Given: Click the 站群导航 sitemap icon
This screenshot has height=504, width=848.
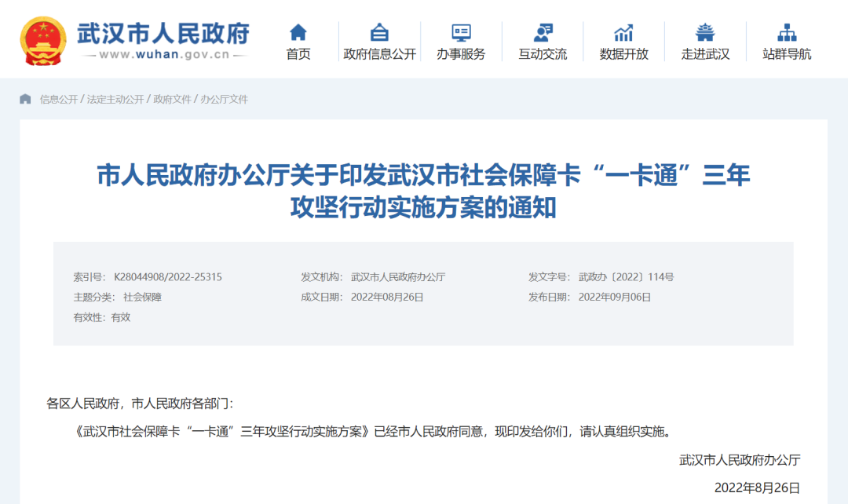Looking at the screenshot, I should pos(787,33).
